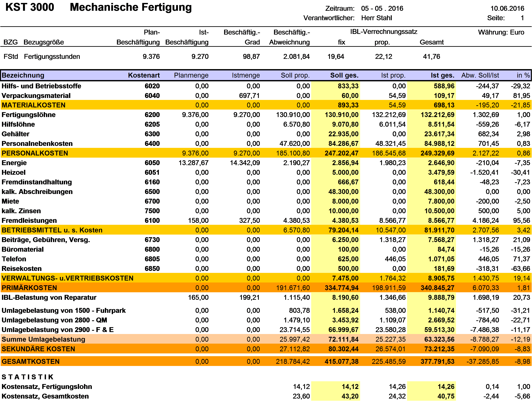Click the 'Bezeichnung' column header

click(23, 75)
